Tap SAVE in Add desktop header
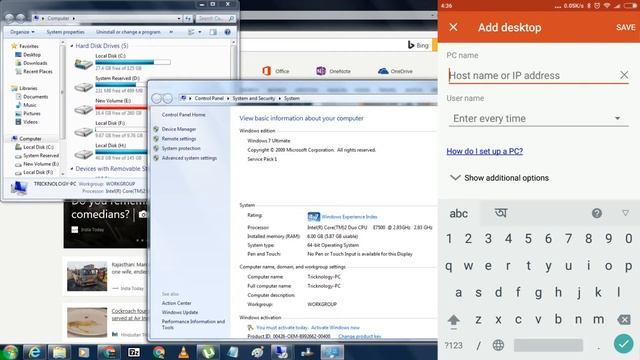 pos(625,27)
